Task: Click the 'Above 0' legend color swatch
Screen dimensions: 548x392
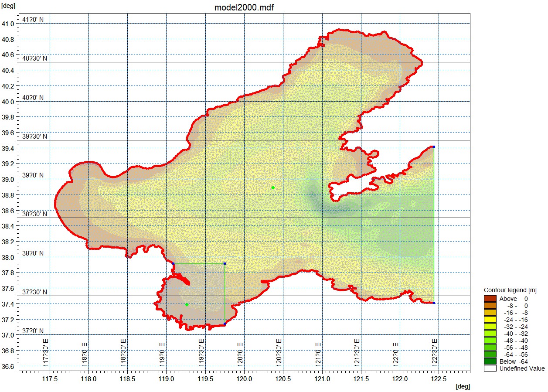Action: point(490,299)
